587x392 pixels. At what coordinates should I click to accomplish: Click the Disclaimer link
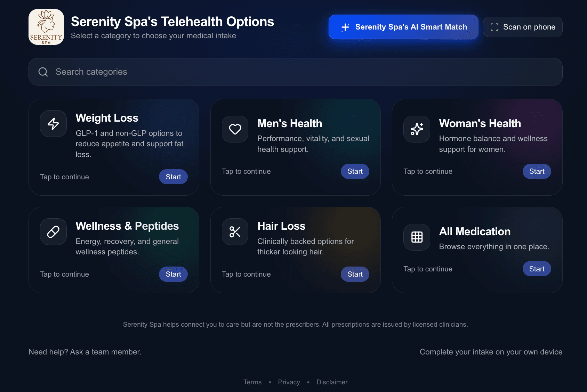(x=331, y=382)
